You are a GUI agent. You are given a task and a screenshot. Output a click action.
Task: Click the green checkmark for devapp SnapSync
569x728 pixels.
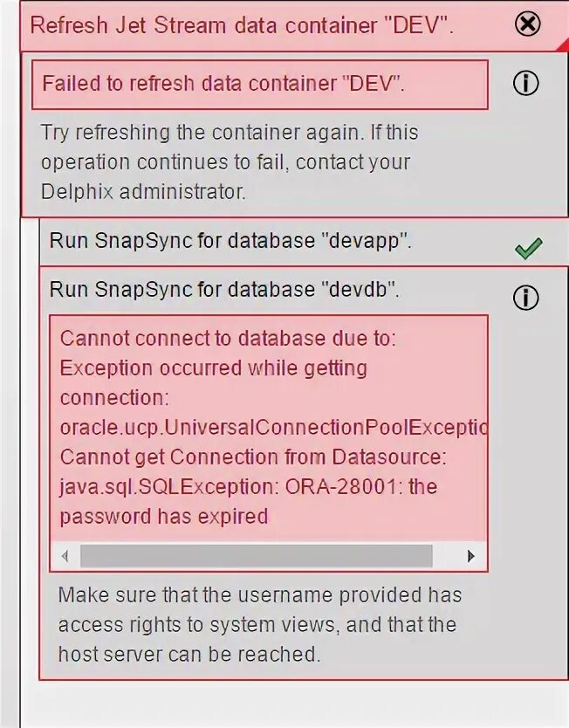(x=528, y=249)
